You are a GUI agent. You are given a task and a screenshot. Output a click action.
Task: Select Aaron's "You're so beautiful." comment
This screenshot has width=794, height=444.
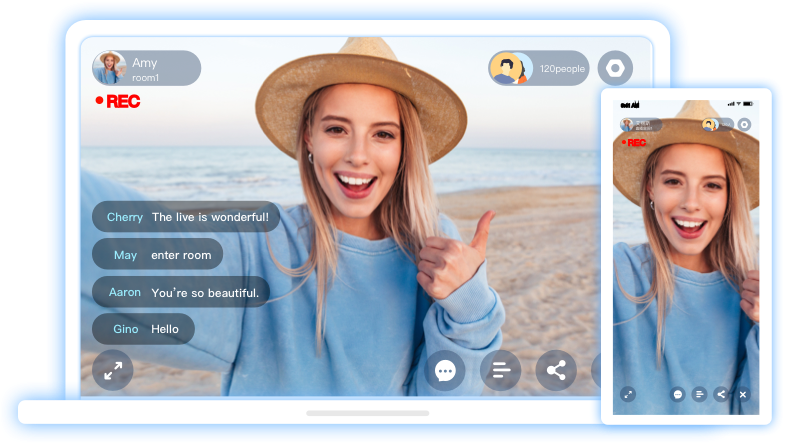(x=181, y=293)
